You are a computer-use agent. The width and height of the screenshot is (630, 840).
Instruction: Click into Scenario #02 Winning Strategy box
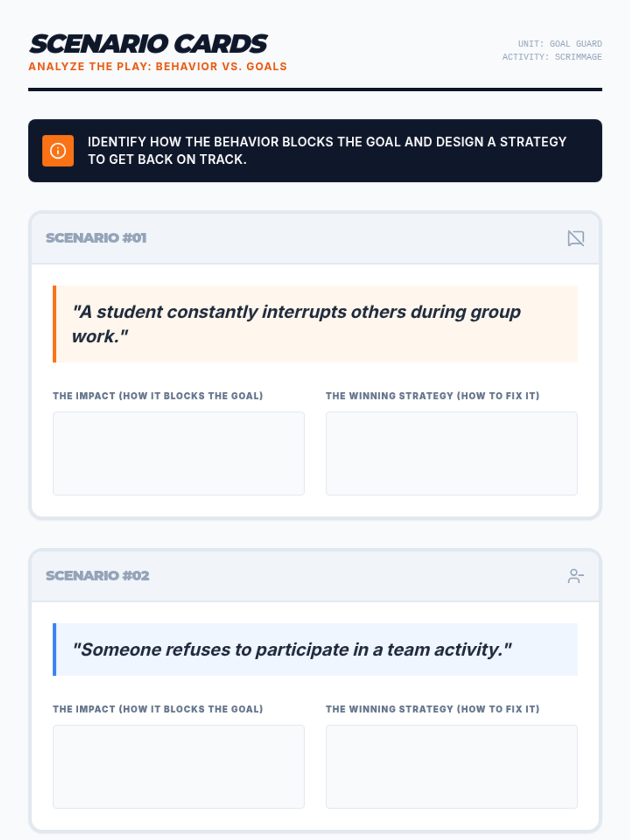[451, 767]
